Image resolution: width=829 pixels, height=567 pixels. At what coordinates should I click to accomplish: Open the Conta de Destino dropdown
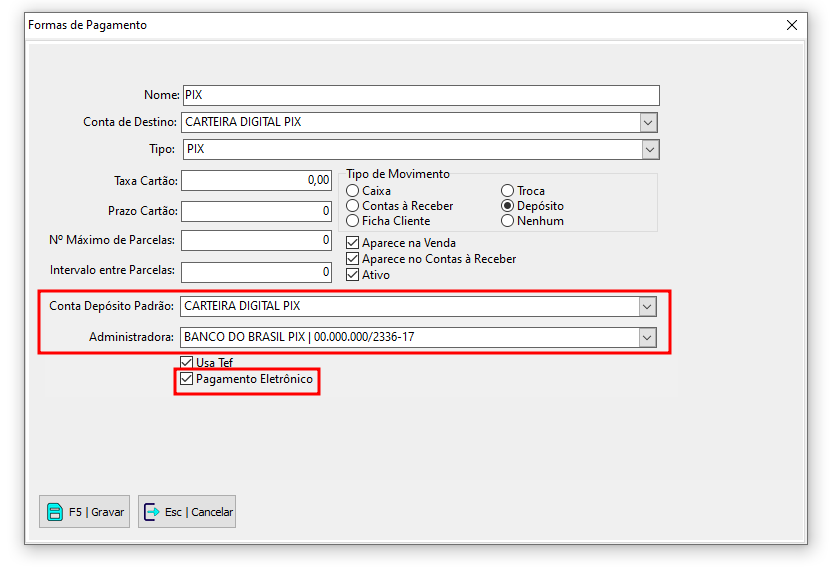coord(649,122)
